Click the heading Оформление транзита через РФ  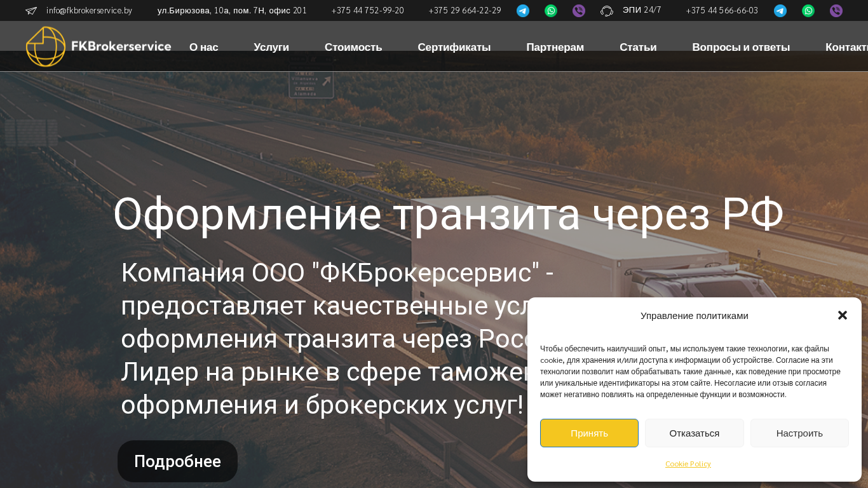[x=449, y=214]
